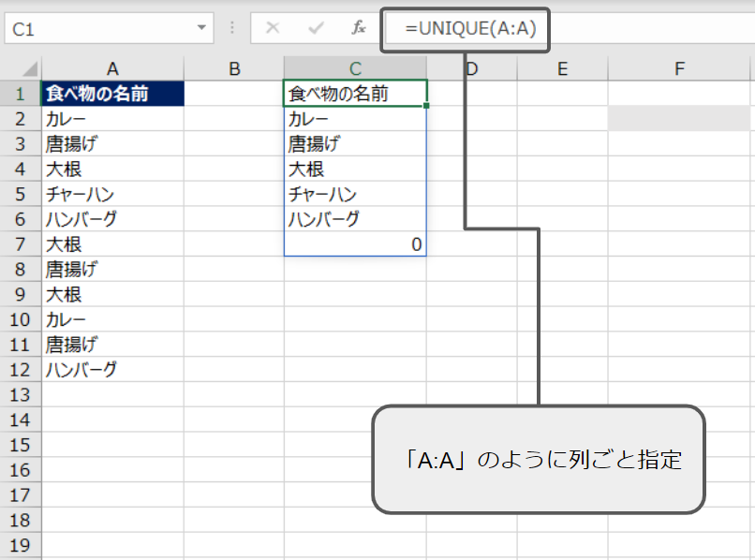Click cell C2 containing カレー
Viewport: 755px width, 560px height.
[x=355, y=118]
